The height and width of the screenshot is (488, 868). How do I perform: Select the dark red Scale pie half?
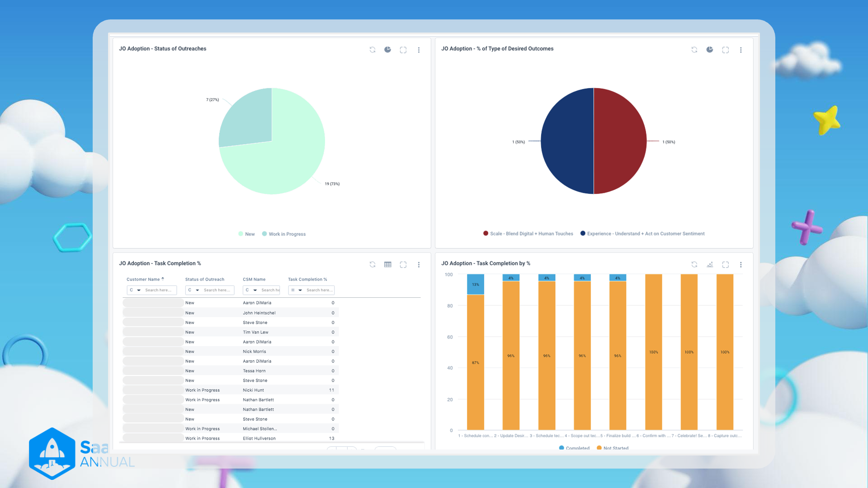[620, 141]
